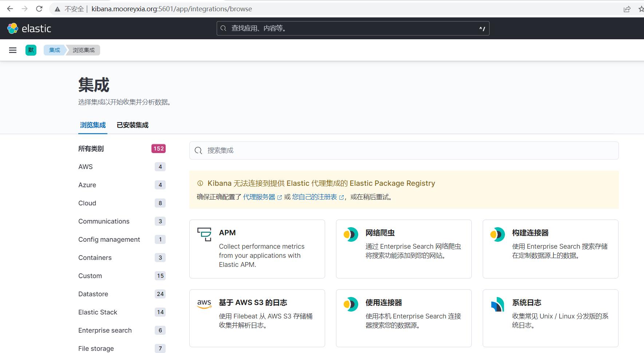
Task: Open the hamburger navigation menu
Action: click(13, 50)
